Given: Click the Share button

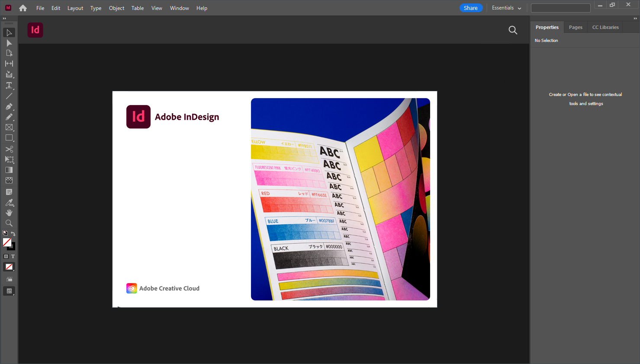Looking at the screenshot, I should point(471,8).
